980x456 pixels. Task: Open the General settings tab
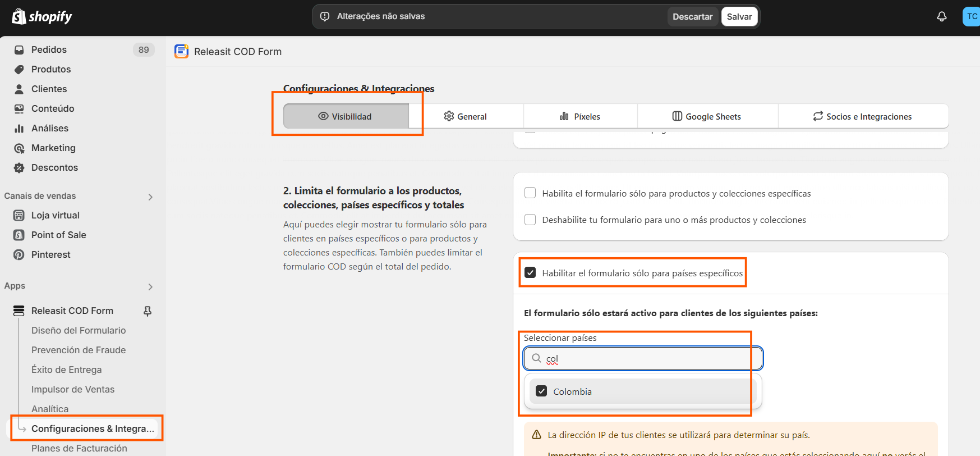point(466,116)
